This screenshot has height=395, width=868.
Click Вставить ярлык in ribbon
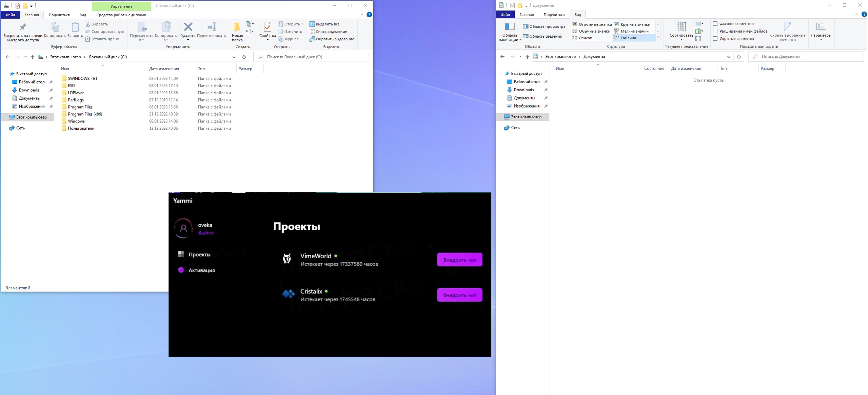tap(102, 39)
